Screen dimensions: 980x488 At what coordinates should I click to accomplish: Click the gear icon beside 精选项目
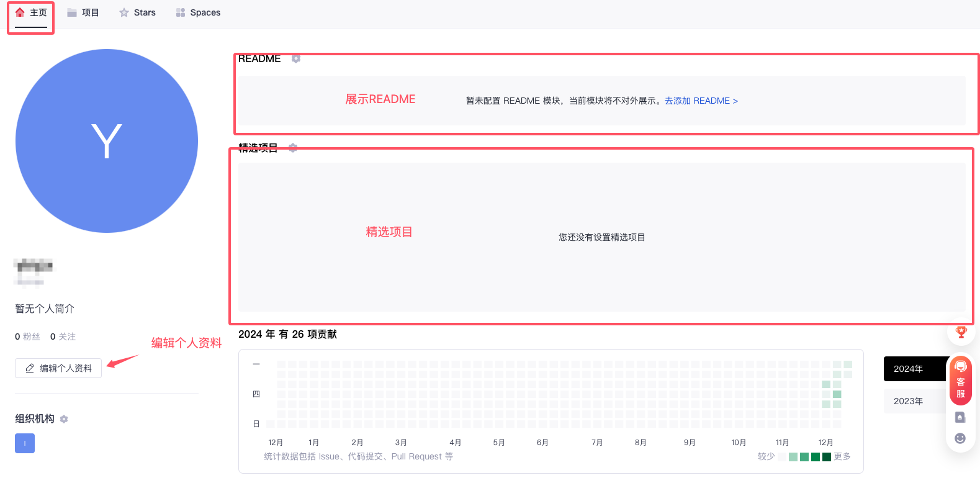(293, 148)
